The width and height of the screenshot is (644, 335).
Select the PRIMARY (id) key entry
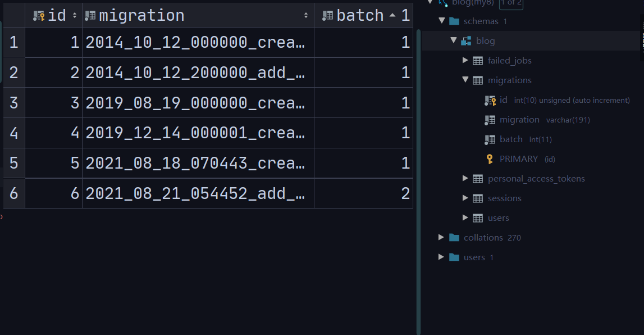click(x=527, y=159)
